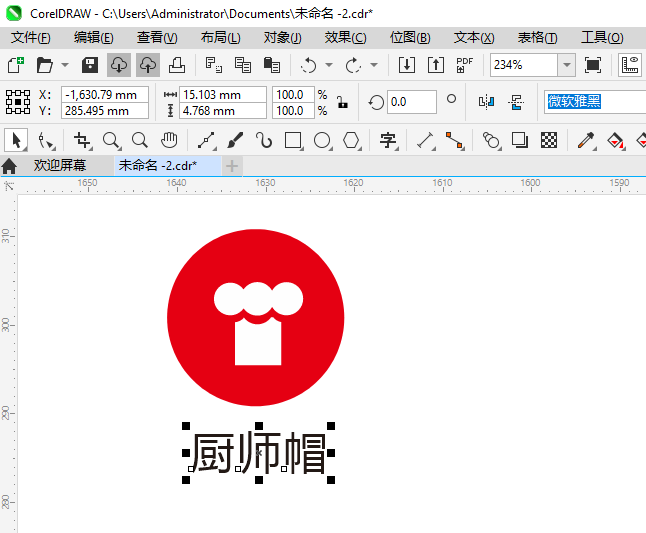Select the Freehand curve tool
Viewport: 646px width, 533px height.
(x=206, y=140)
